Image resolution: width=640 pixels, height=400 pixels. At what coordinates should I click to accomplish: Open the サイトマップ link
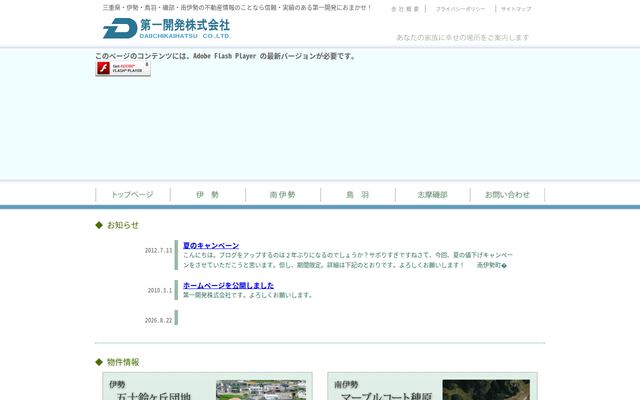516,9
